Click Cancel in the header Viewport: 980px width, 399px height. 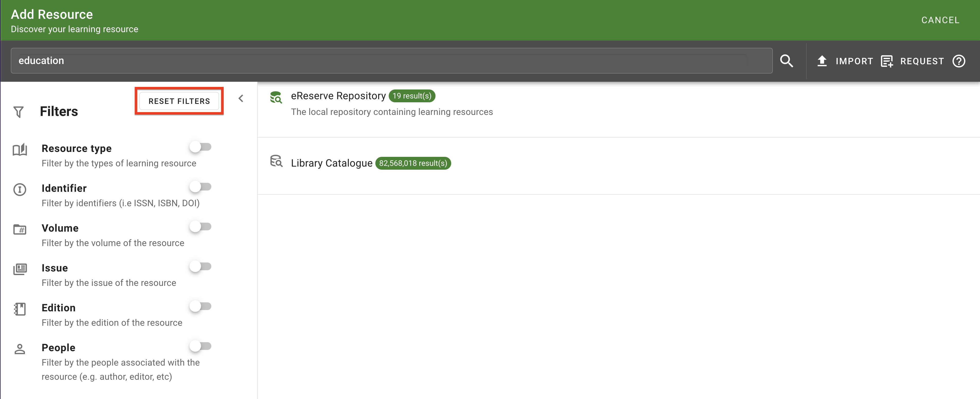coord(940,20)
